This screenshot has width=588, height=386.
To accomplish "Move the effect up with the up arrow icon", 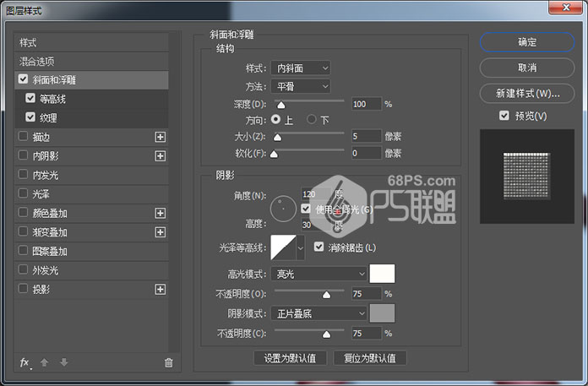I will coord(44,362).
